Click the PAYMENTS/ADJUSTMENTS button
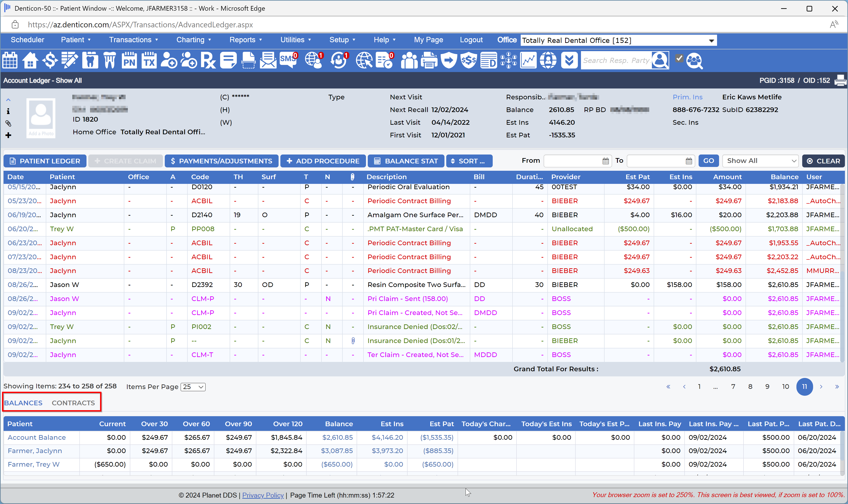 pyautogui.click(x=221, y=161)
